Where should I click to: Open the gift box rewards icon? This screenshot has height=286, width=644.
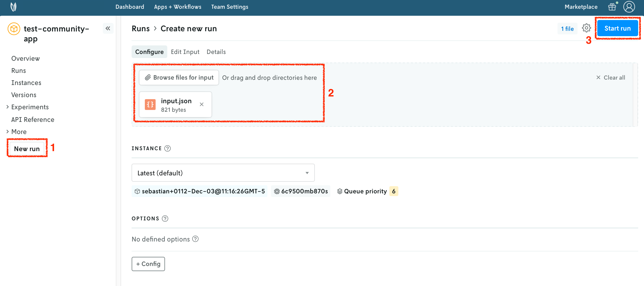612,7
